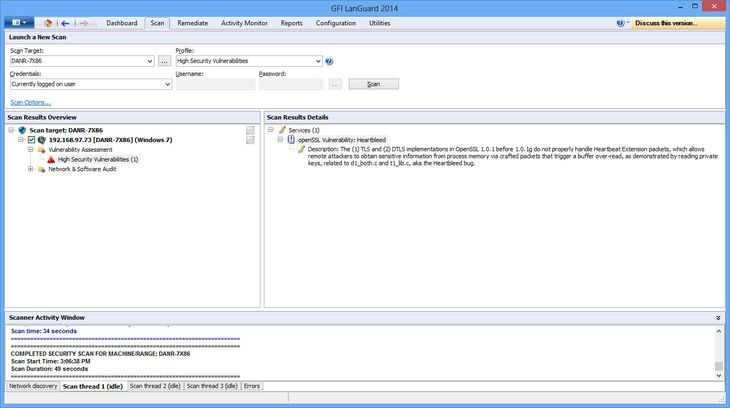Click the activity log scroll down arrow
730x408 pixels.
[719, 375]
